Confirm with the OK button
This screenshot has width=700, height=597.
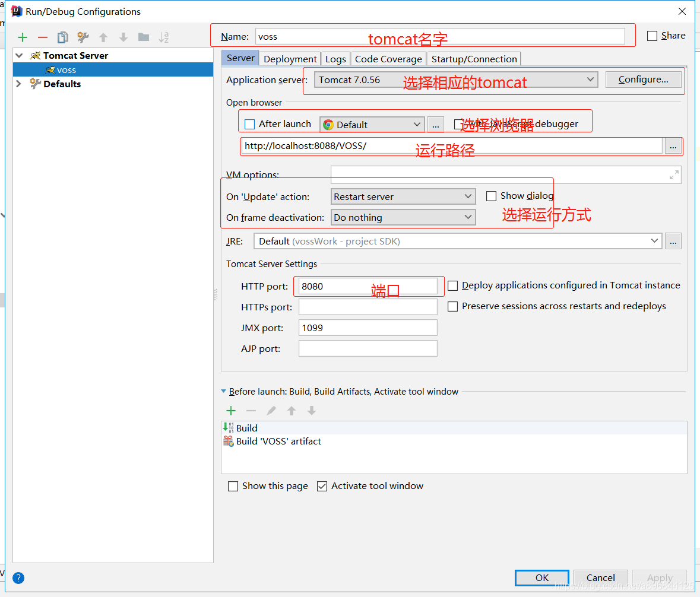tap(542, 578)
